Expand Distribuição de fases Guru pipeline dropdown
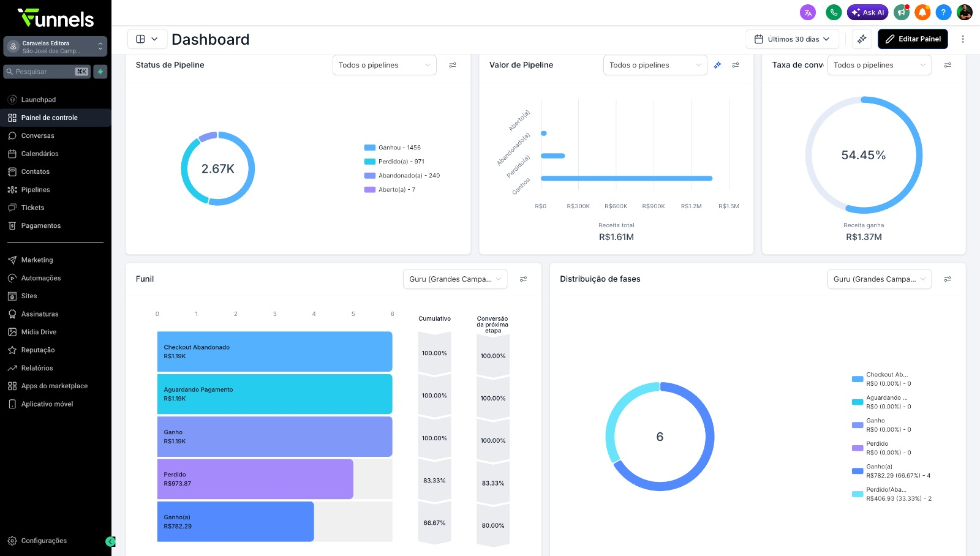The width and height of the screenshot is (980, 556). point(880,279)
